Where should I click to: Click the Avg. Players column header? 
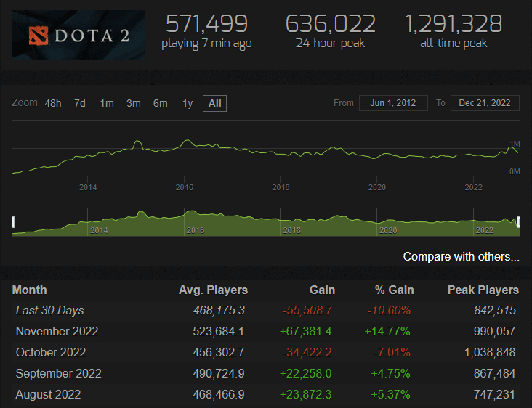[213, 290]
